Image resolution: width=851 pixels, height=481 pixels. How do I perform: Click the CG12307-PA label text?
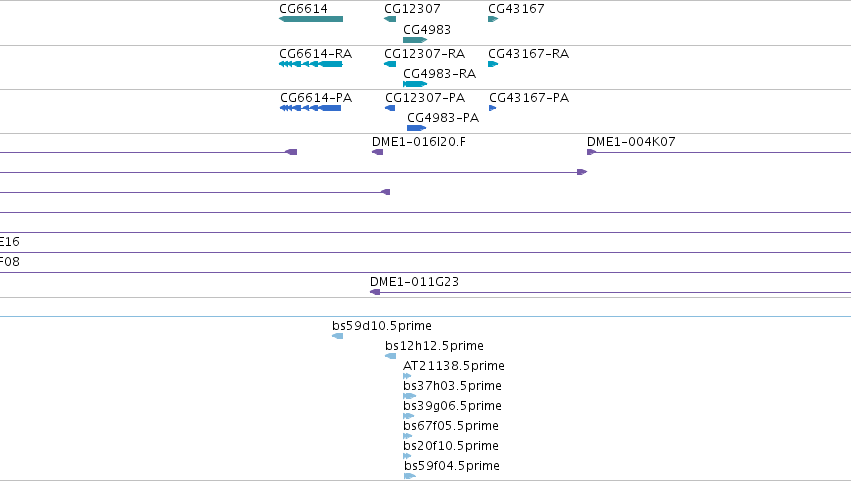click(x=425, y=98)
